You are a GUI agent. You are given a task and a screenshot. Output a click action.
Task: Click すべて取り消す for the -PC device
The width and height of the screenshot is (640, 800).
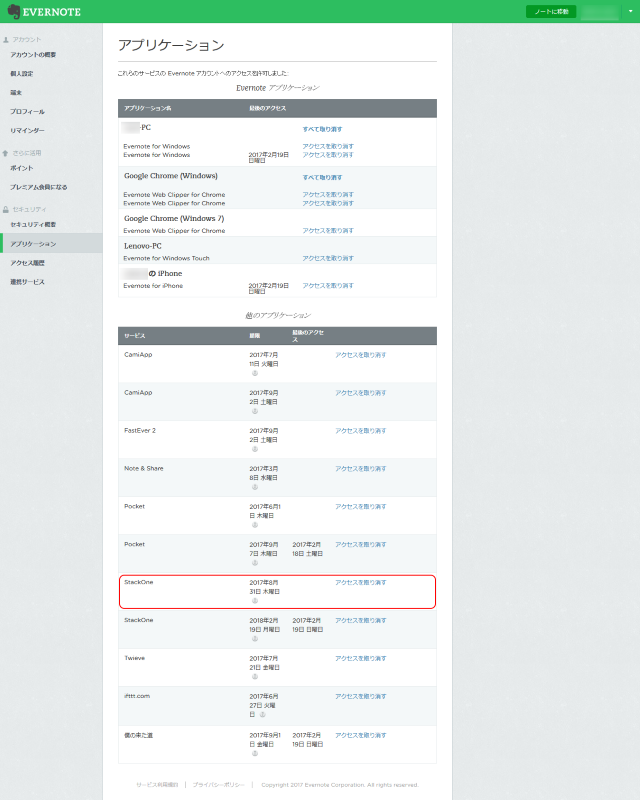(322, 129)
